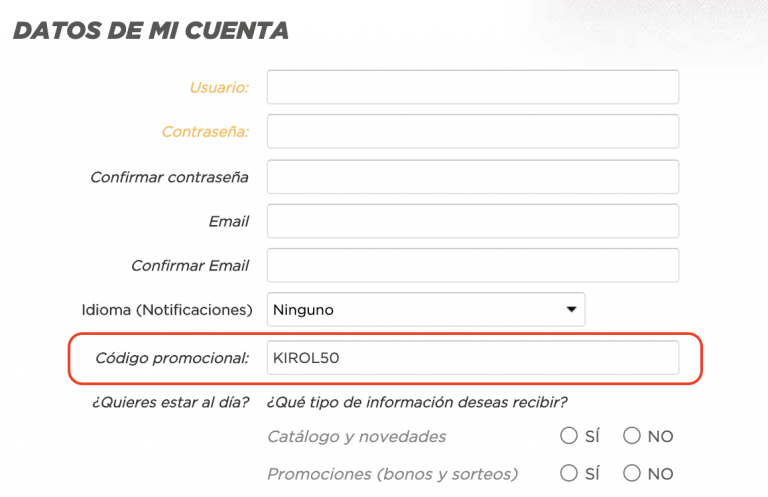Choose SÍ for Promociones (bonos y sorteos)
The image size is (768, 497).
click(569, 473)
